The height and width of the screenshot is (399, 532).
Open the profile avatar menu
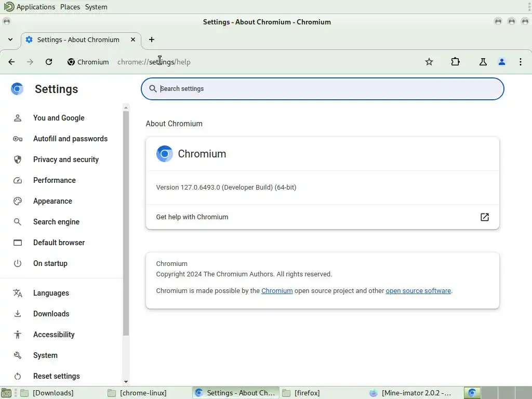coord(502,62)
